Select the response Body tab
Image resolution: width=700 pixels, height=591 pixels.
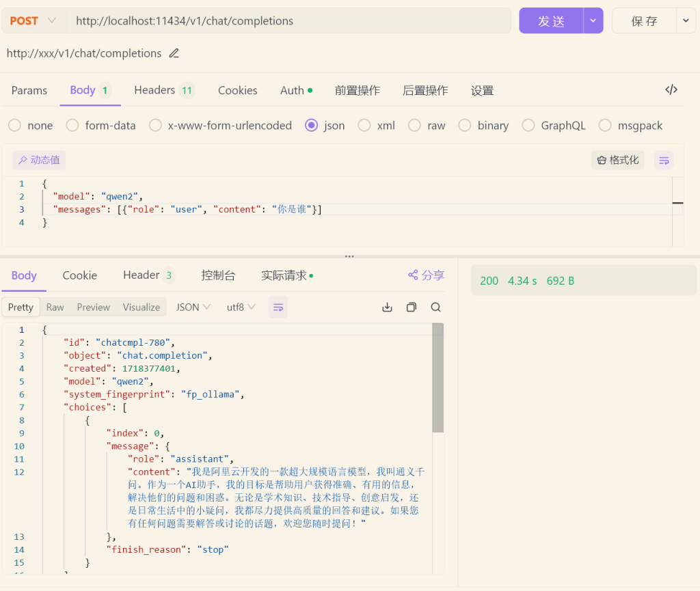[24, 275]
